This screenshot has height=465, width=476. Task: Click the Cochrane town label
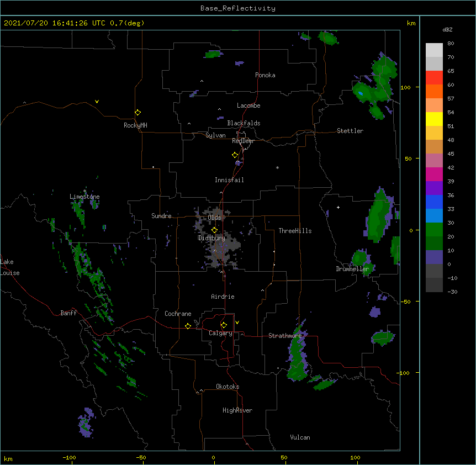[x=178, y=314]
